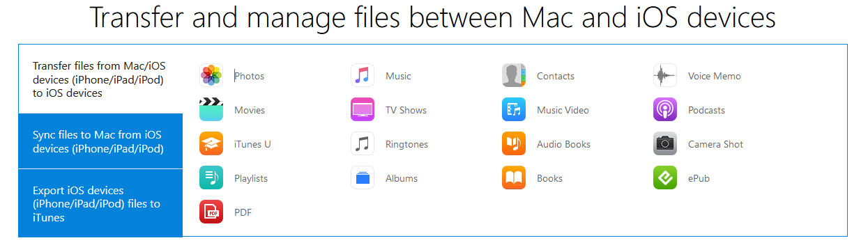Image resolution: width=868 pixels, height=252 pixels.
Task: Click the Ringtones icon
Action: 363,144
